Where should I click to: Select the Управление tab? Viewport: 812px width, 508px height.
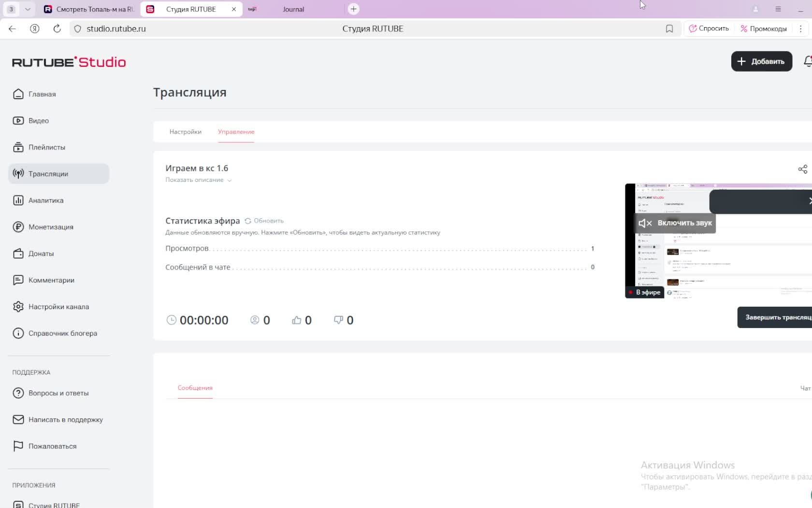click(x=236, y=132)
